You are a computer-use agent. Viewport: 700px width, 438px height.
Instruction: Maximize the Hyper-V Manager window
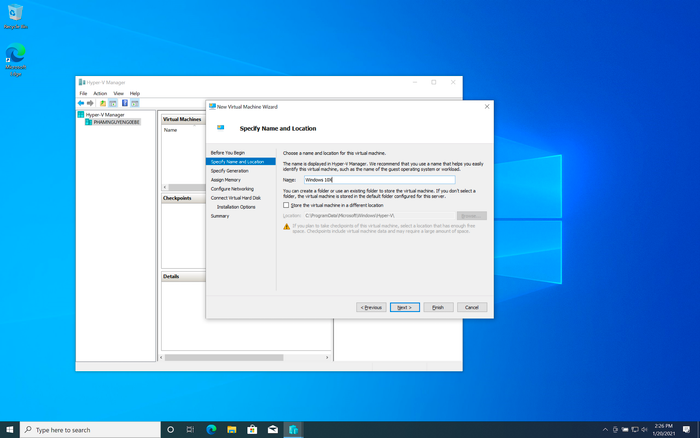(x=433, y=82)
